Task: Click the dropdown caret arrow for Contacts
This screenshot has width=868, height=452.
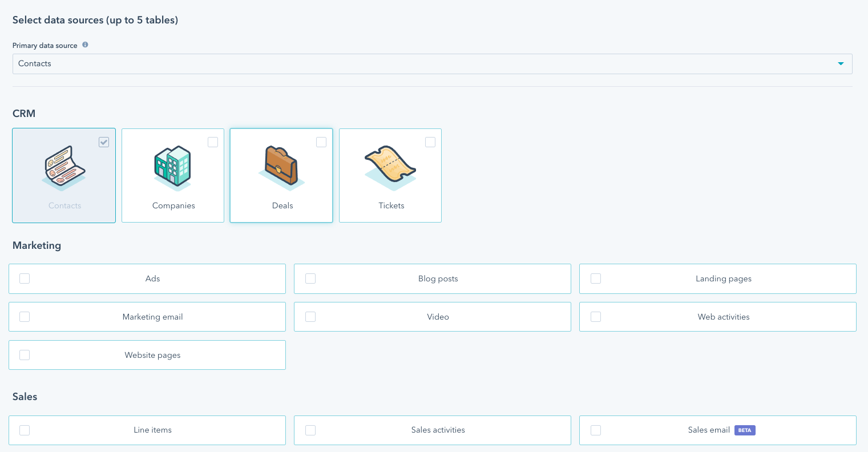Action: [x=841, y=64]
